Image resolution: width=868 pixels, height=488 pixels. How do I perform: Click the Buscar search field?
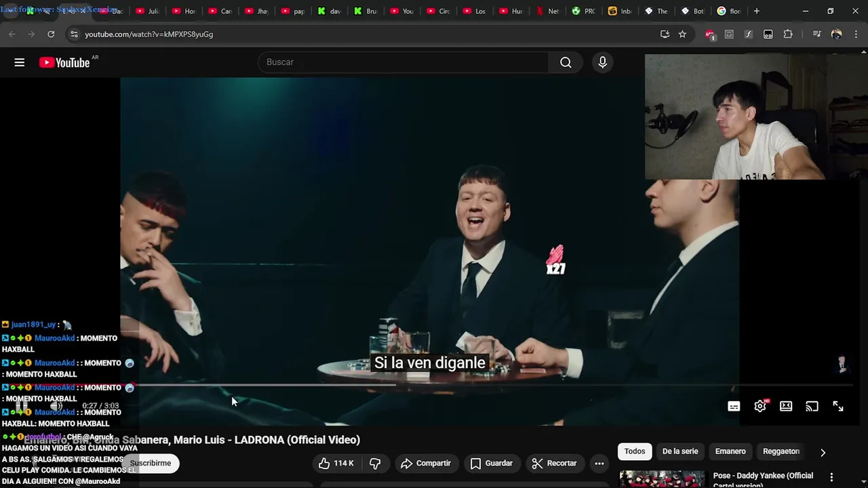coord(403,62)
